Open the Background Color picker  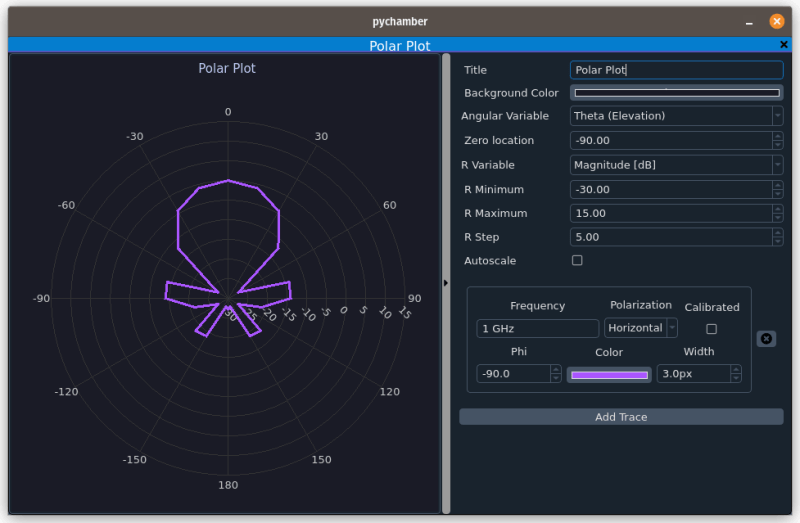677,93
